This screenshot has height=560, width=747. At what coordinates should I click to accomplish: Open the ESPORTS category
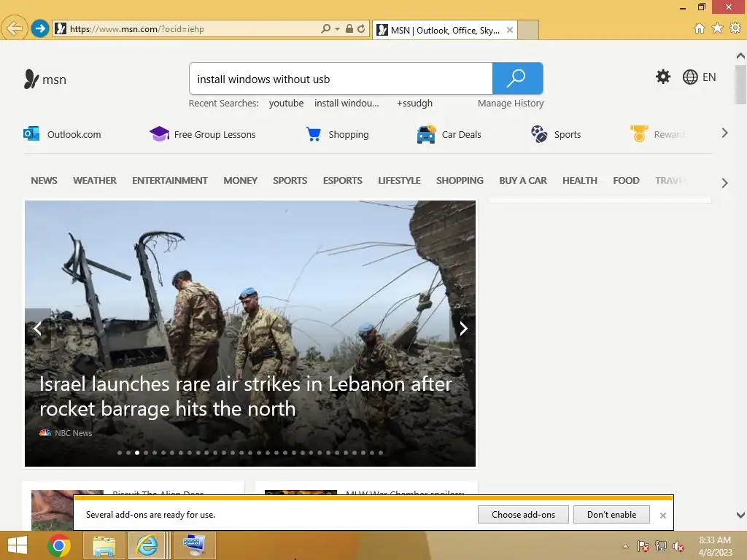(343, 181)
